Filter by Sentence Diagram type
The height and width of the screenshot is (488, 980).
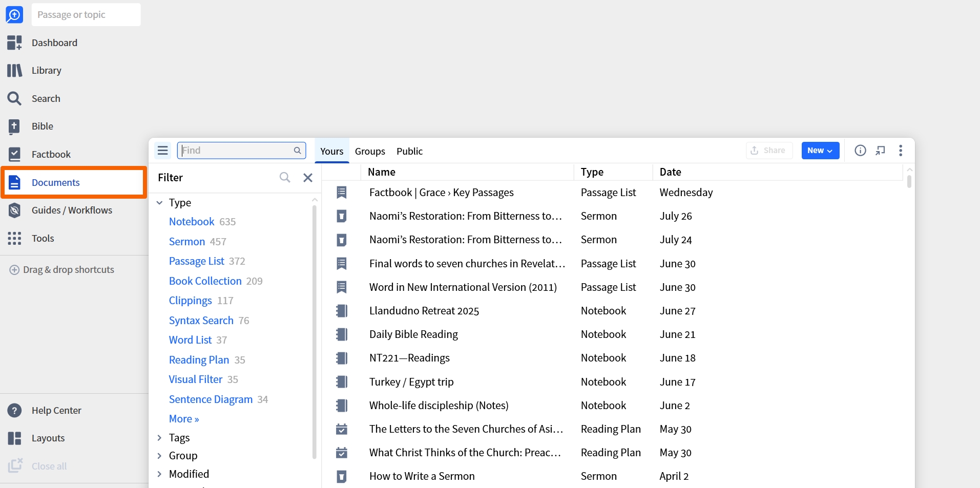click(x=211, y=399)
